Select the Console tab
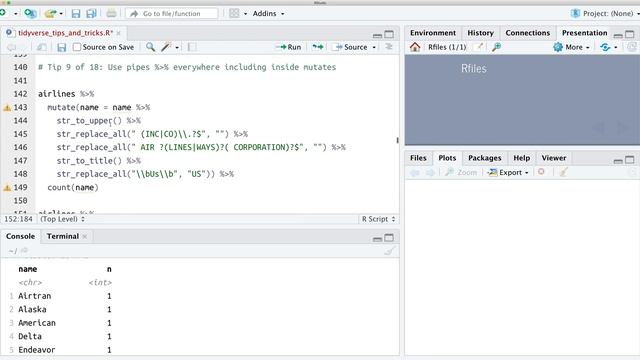640x360 pixels. click(20, 236)
